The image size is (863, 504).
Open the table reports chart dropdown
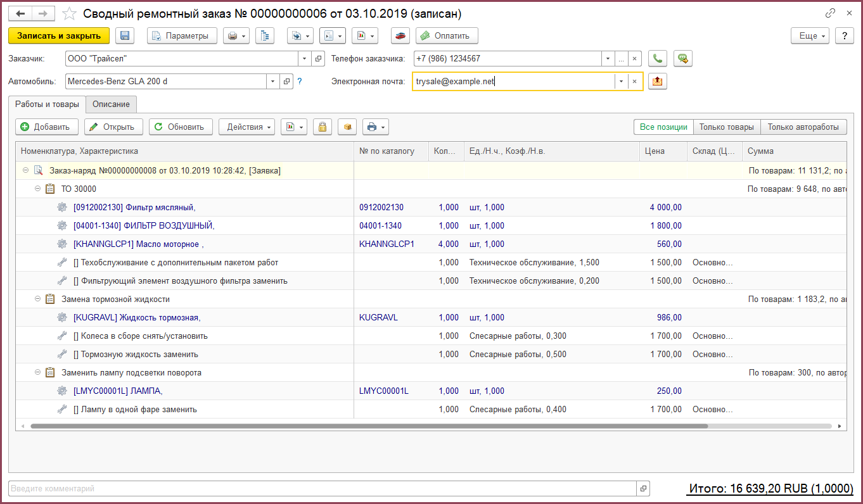coord(294,127)
